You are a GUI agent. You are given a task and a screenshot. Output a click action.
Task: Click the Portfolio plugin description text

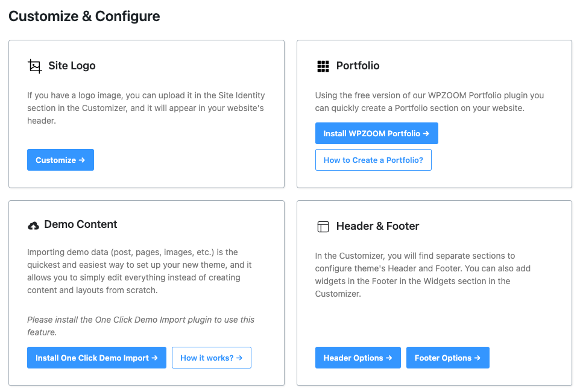coord(429,102)
